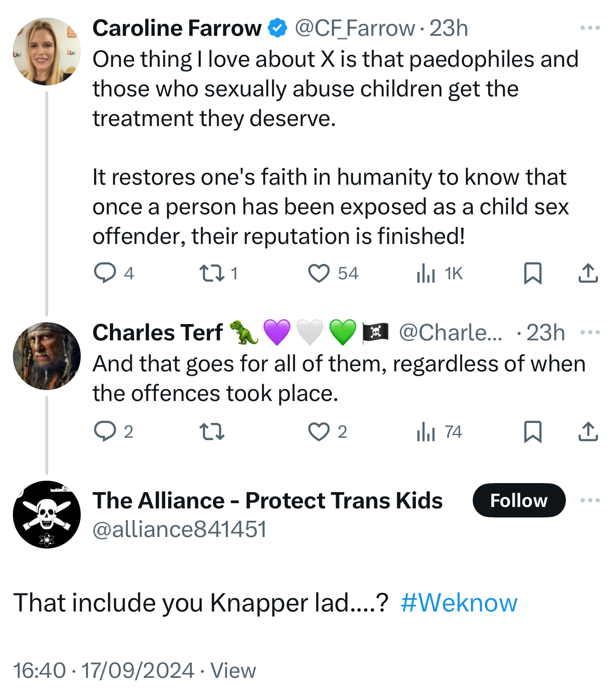Like Caroline Farrow's tweet

pyautogui.click(x=319, y=273)
